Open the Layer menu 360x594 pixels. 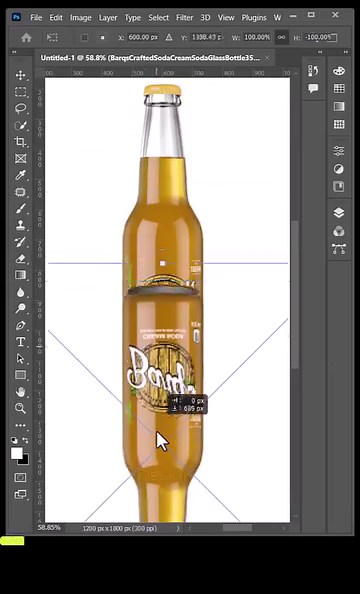[x=108, y=17]
